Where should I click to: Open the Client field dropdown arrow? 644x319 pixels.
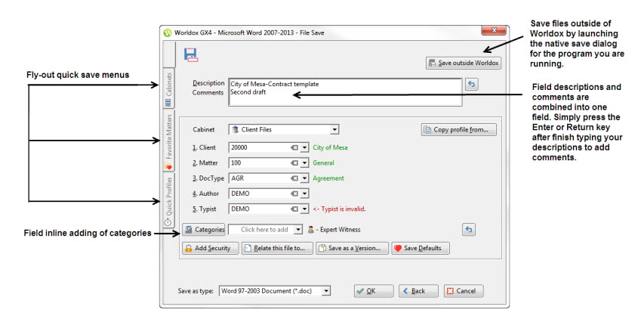click(x=304, y=147)
